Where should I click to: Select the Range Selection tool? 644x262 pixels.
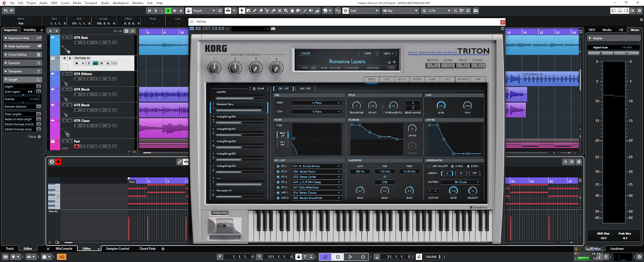tap(248, 10)
